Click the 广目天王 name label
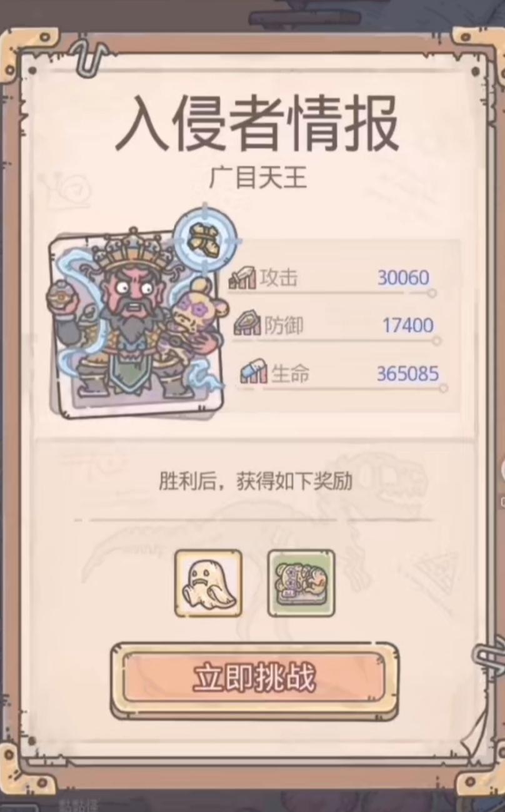Viewport: 505px width, 812px height. click(x=257, y=178)
